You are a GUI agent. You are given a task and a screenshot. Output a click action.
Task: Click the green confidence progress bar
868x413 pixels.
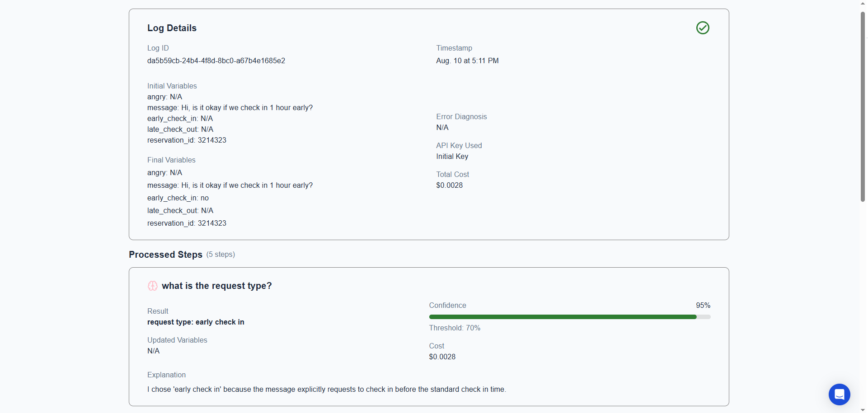(570, 317)
